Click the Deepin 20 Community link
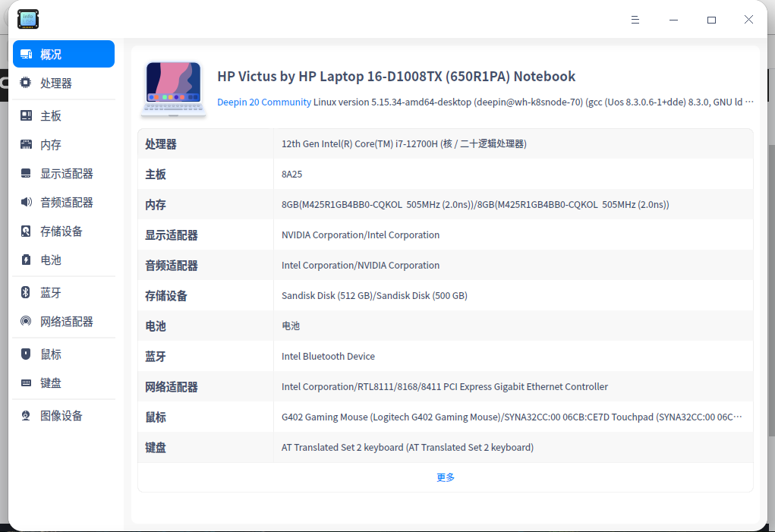 pyautogui.click(x=264, y=102)
